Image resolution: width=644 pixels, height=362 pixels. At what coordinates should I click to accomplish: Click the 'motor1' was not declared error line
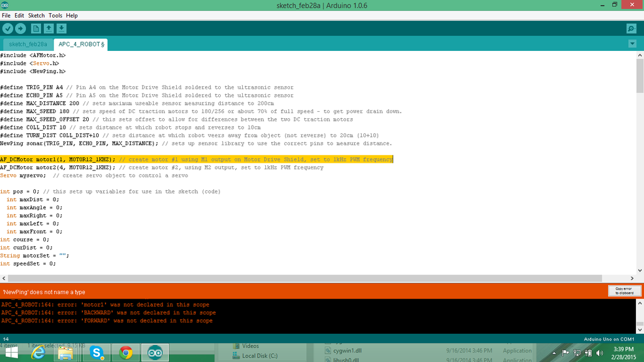coord(105,305)
